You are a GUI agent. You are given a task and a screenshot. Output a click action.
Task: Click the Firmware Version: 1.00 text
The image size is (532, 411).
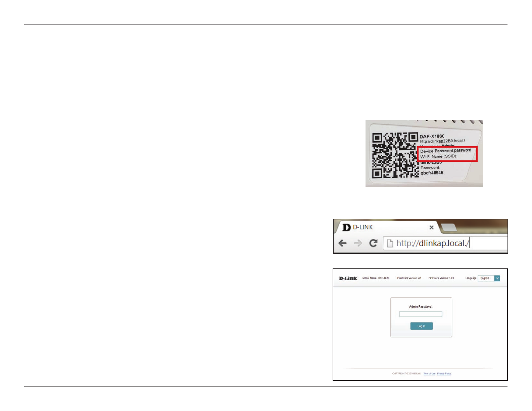tap(441, 278)
